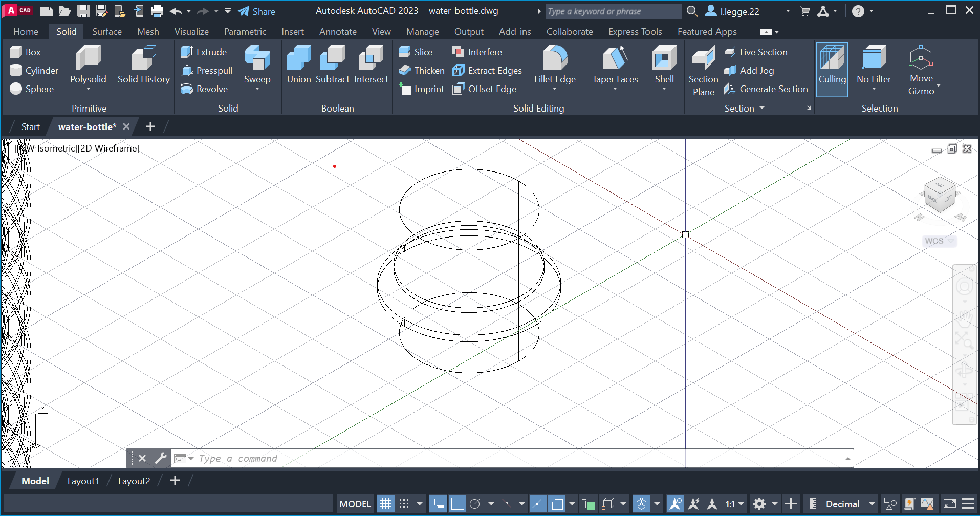
Task: Toggle drawing grid display in status bar
Action: pos(385,504)
